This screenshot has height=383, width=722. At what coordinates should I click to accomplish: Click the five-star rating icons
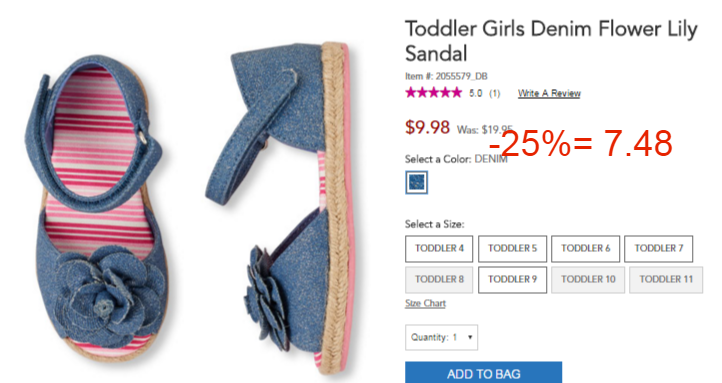coord(433,93)
